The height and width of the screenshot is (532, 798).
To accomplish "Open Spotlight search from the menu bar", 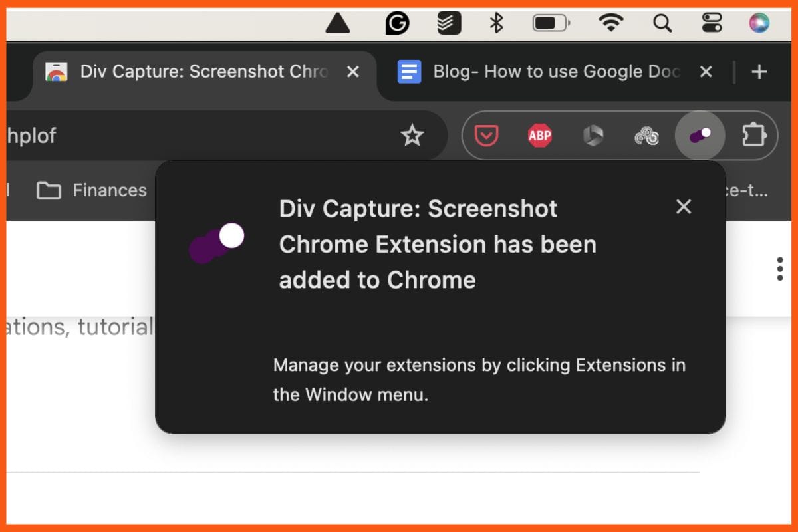I will 662,23.
